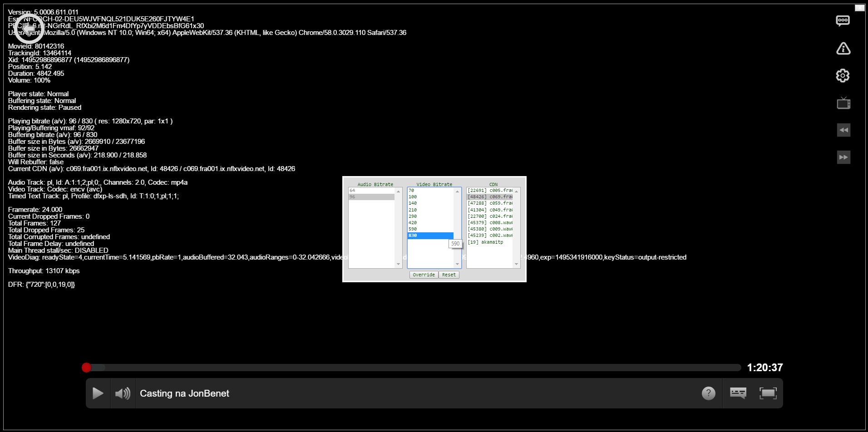Select audio bitrate 96
The image size is (868, 432).
click(372, 197)
